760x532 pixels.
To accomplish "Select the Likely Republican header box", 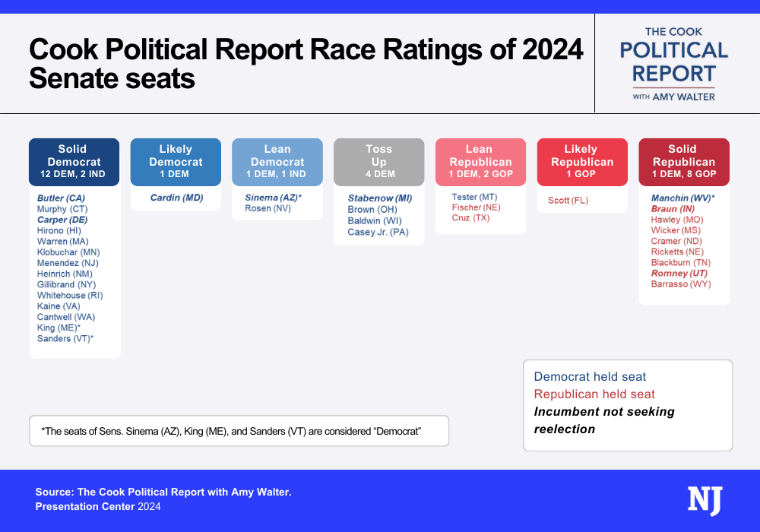I will [582, 162].
